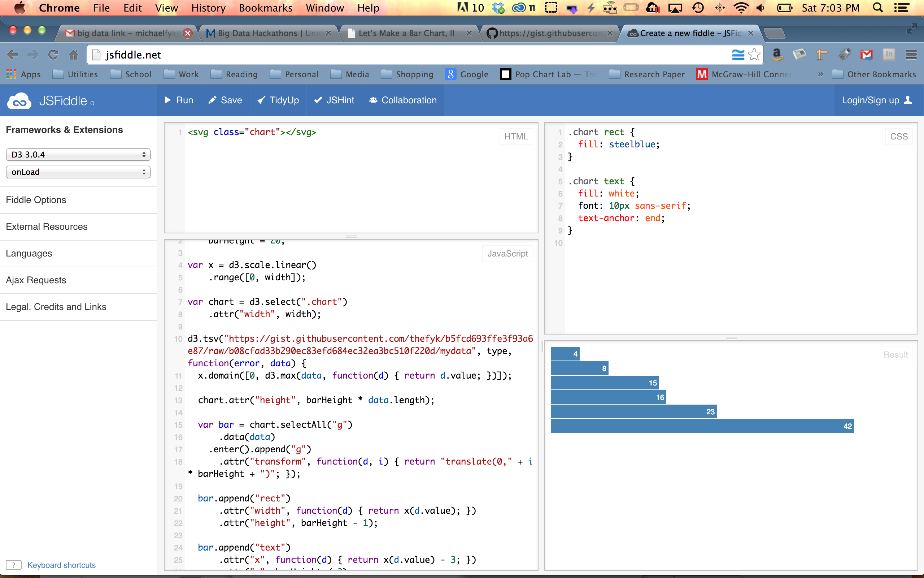This screenshot has height=578, width=924.
Task: Show hidden bookmarks with chevron
Action: point(820,74)
